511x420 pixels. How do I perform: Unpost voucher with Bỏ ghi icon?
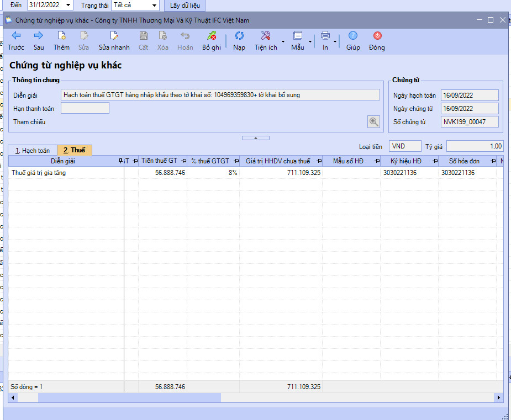click(x=212, y=35)
